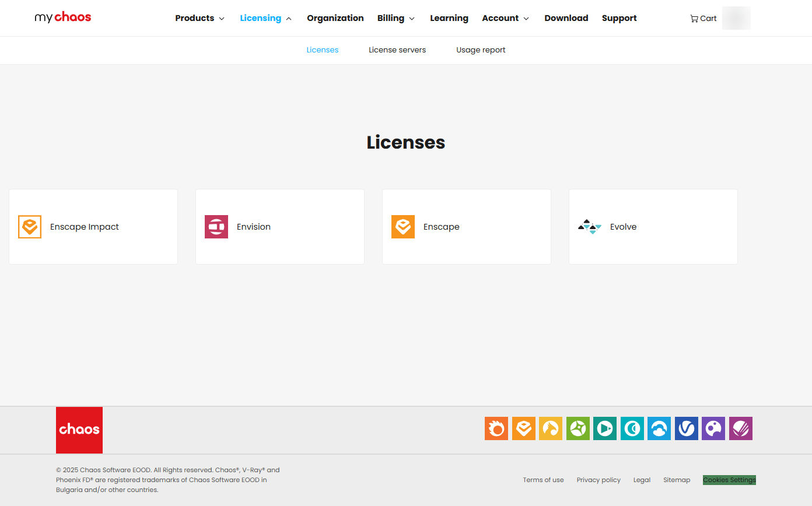Expand the Billing dropdown menu

click(395, 18)
